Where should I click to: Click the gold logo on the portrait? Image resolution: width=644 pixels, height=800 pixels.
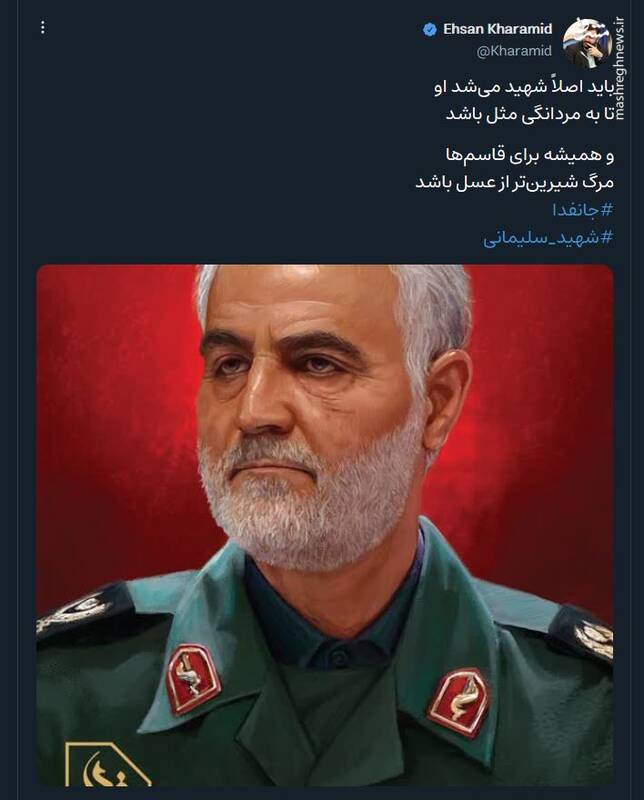[x=108, y=764]
